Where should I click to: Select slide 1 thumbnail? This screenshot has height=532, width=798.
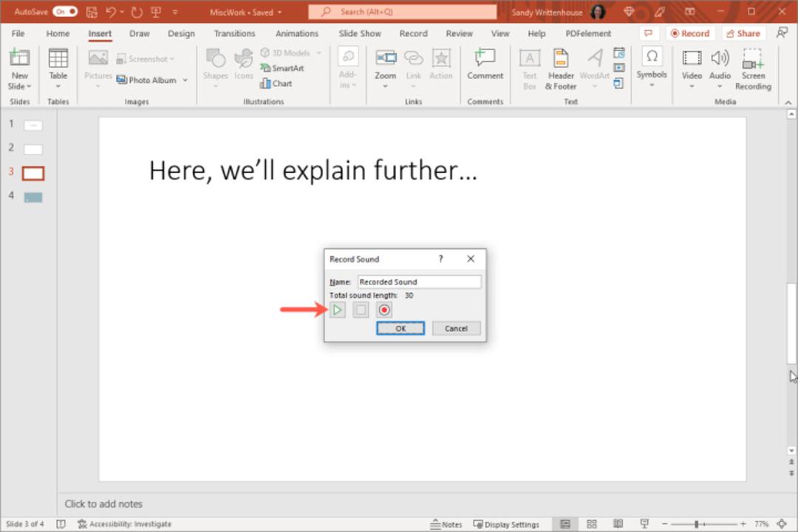coord(33,125)
